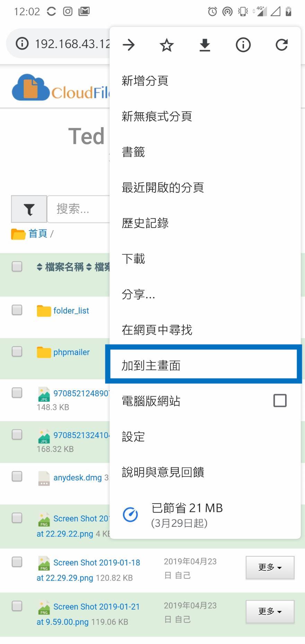
Task: Open page info from the menu icon
Action: [243, 45]
